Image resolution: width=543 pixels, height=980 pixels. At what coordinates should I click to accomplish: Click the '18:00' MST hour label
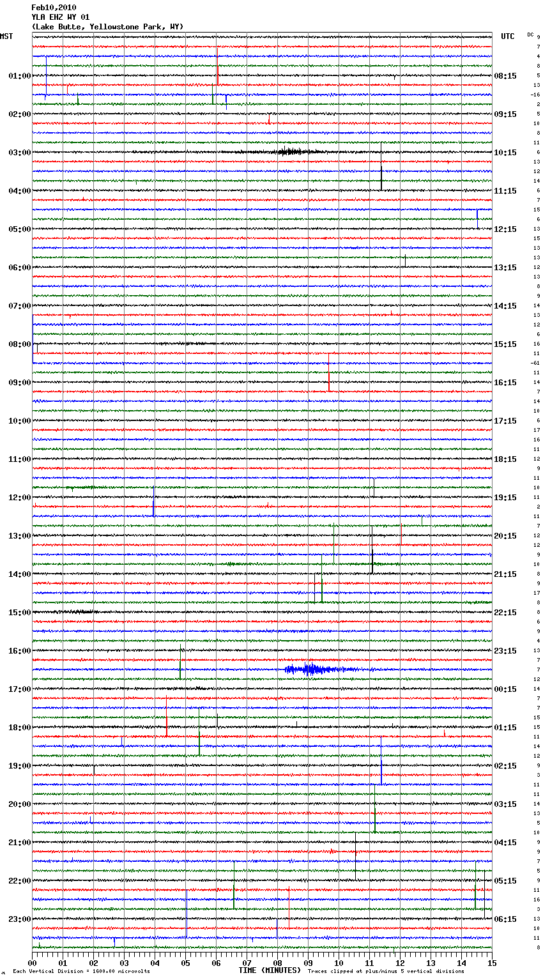[x=20, y=728]
